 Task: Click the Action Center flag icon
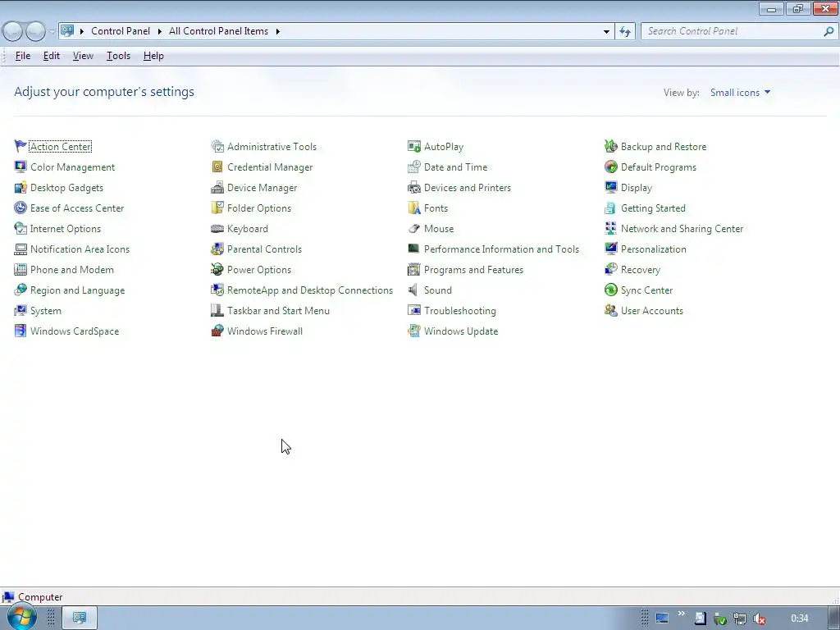[x=21, y=146]
